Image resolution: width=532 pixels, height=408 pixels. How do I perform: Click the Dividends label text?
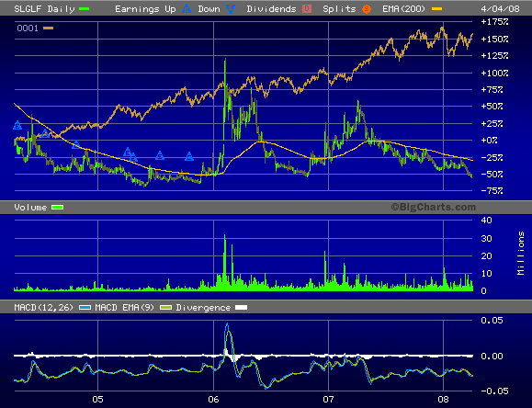pos(271,9)
